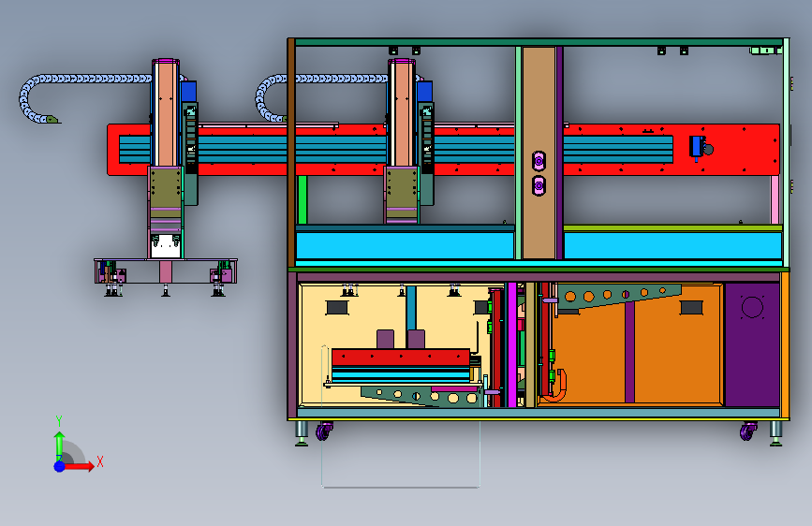812x526 pixels.
Task: Select the blue motor at the right end of the red beam
Action: click(x=698, y=147)
